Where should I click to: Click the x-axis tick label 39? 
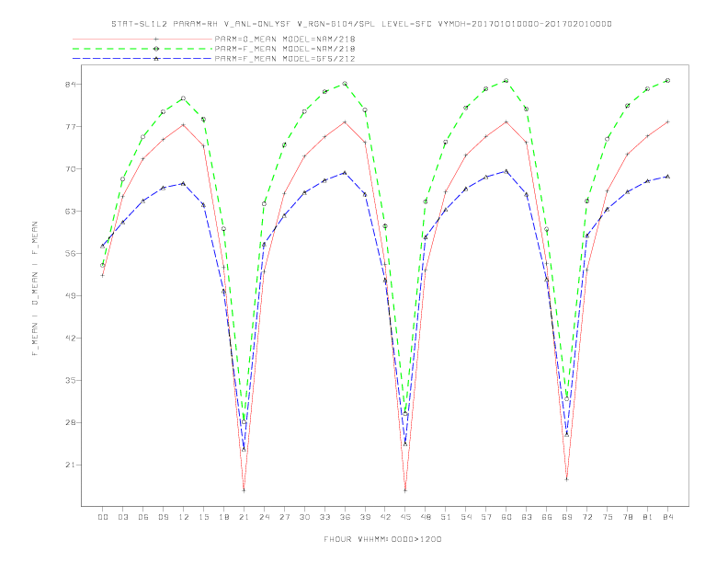click(x=366, y=517)
